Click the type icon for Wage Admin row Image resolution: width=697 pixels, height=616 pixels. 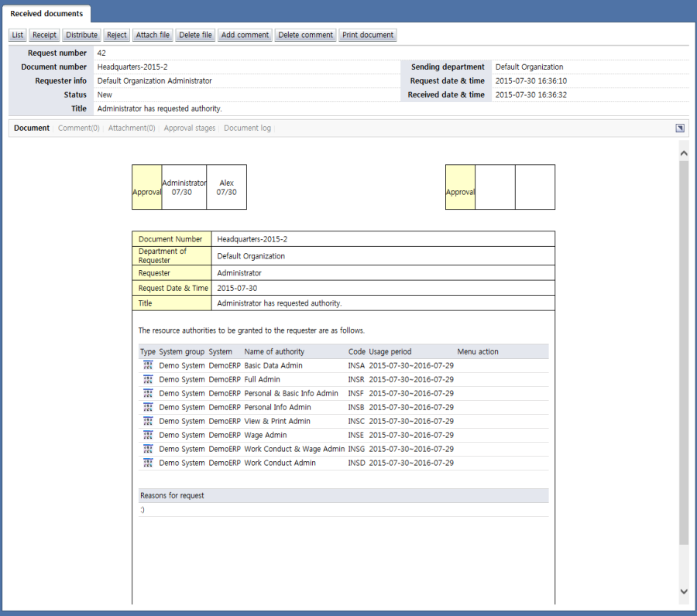148,435
